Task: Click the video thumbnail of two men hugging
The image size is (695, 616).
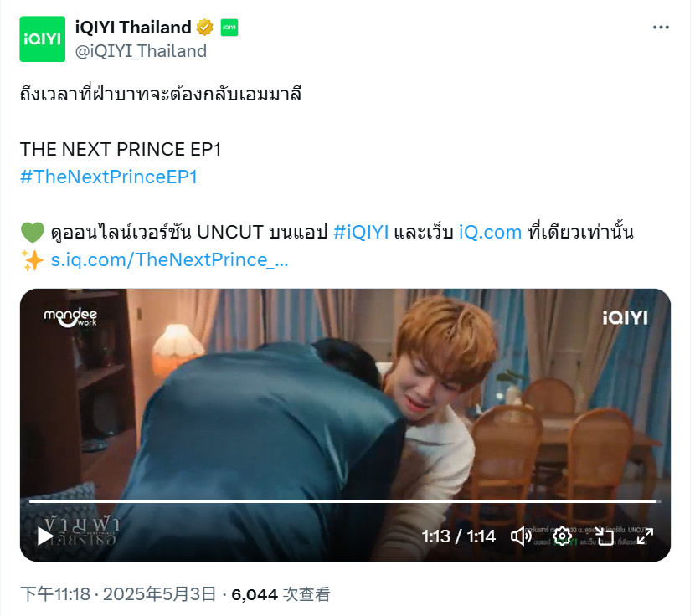Action: click(345, 399)
